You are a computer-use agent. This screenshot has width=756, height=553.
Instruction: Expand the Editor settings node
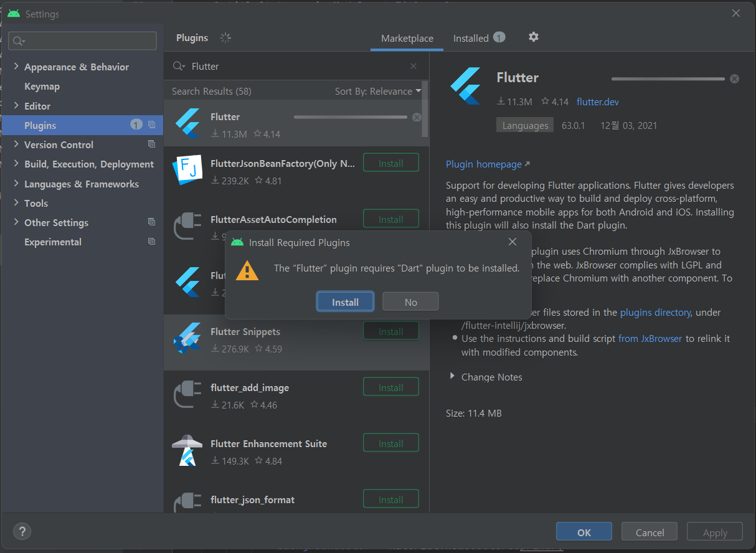(x=16, y=106)
